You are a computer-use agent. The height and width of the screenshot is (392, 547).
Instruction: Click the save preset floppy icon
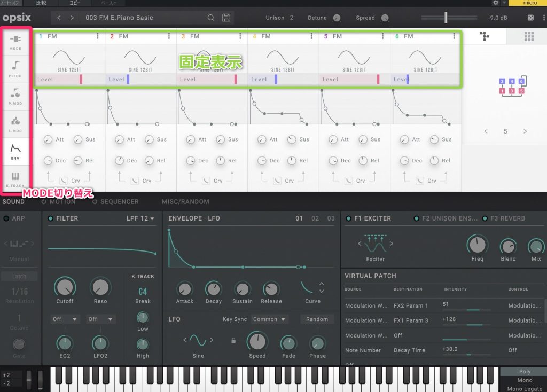click(x=226, y=18)
